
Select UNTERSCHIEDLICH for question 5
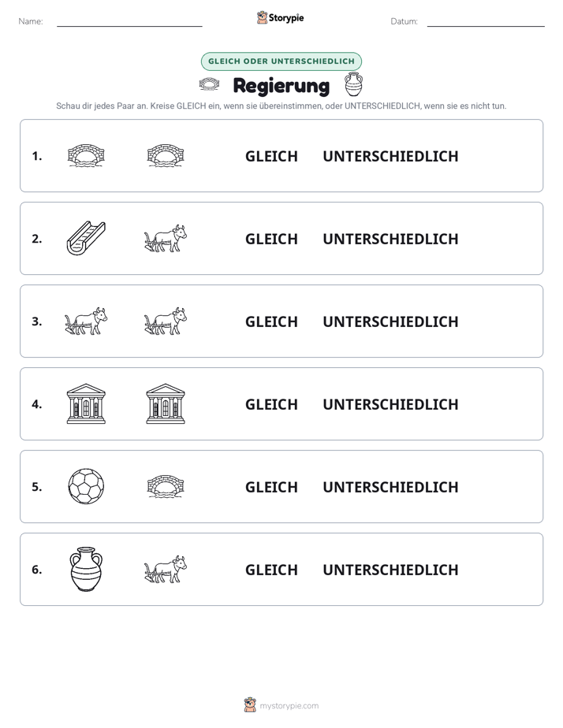390,487
